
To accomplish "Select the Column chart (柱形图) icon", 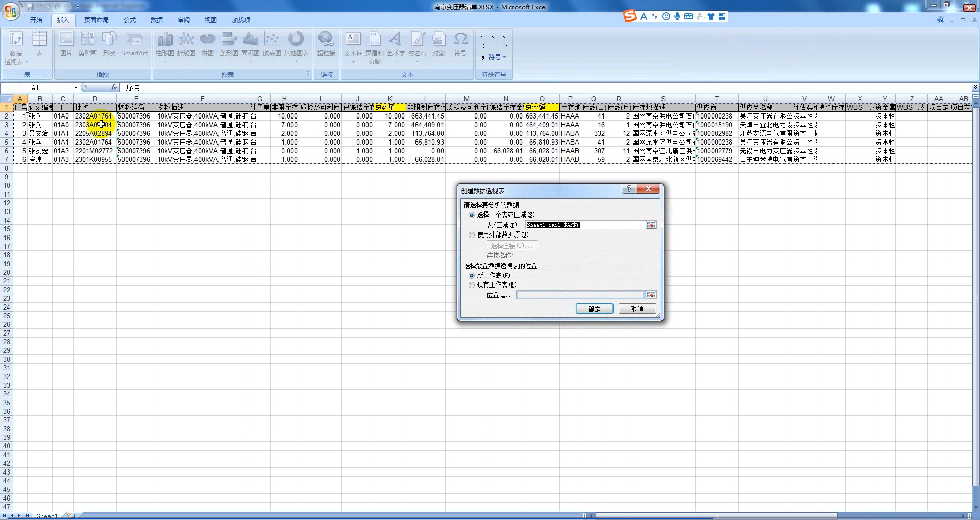I will pyautogui.click(x=164, y=40).
